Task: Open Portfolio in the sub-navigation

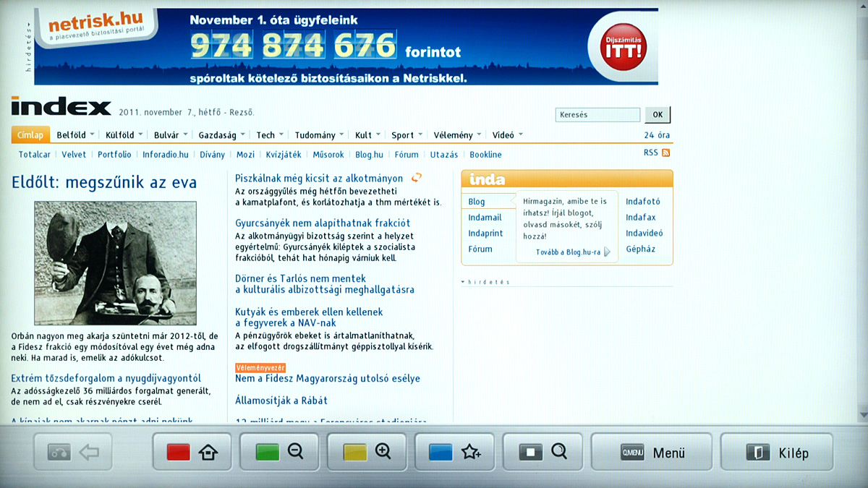Action: [x=114, y=155]
